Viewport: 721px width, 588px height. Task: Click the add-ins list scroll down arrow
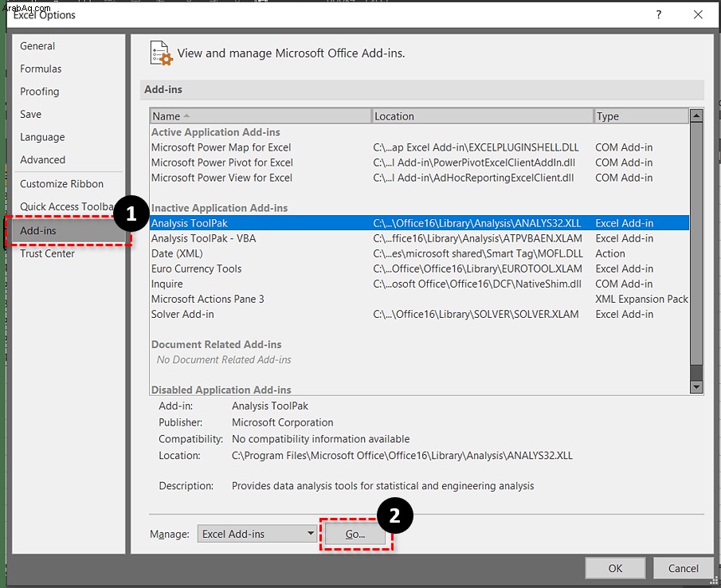click(x=696, y=387)
